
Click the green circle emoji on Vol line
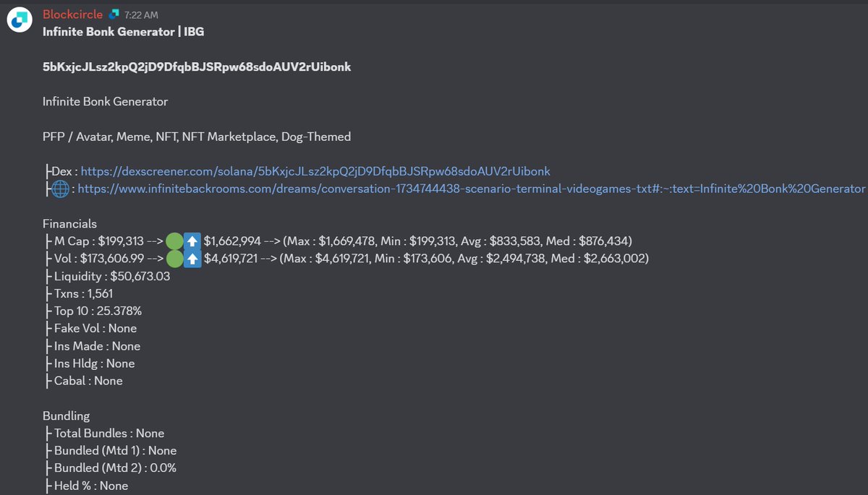(174, 259)
